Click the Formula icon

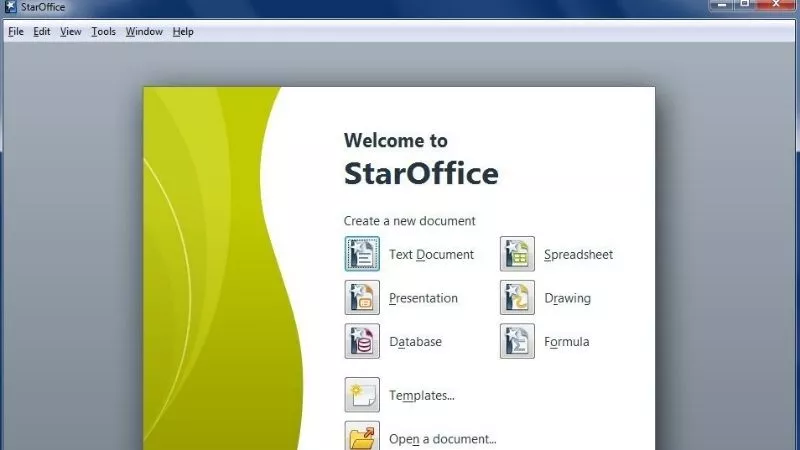click(517, 342)
